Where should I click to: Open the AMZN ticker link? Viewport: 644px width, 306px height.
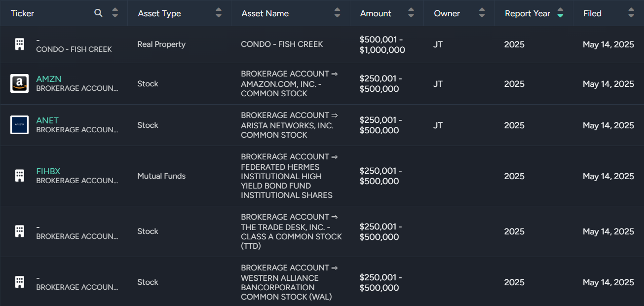point(49,79)
